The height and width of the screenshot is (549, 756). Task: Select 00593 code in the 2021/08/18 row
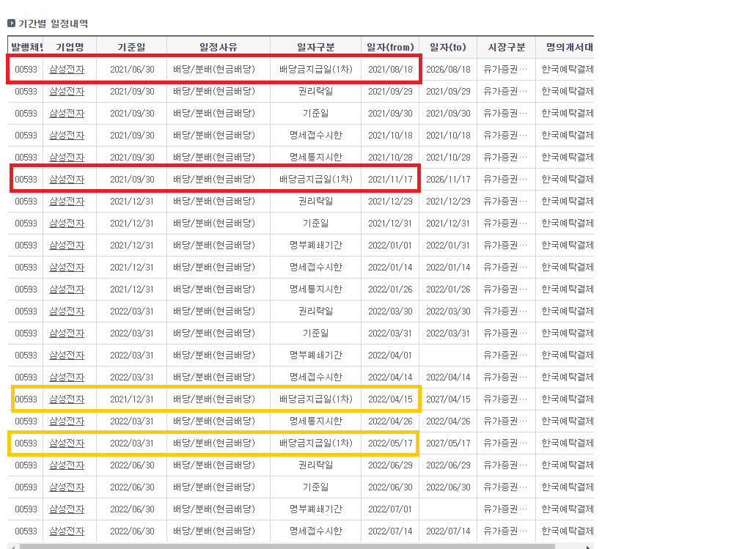tap(26, 70)
